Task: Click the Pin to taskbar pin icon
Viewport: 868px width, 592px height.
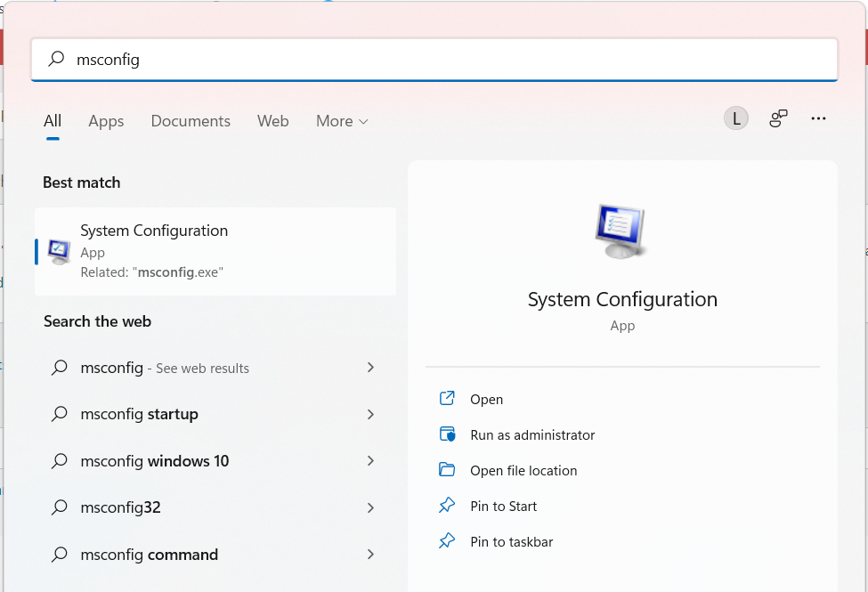Action: coord(447,540)
